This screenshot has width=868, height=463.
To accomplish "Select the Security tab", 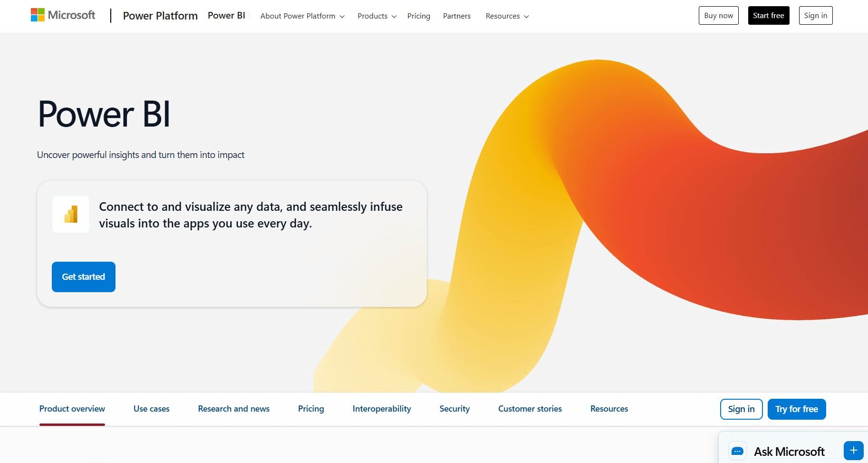I will [x=454, y=409].
